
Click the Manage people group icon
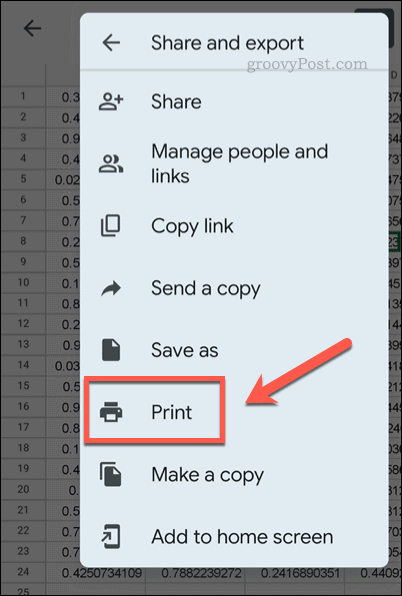coord(111,164)
